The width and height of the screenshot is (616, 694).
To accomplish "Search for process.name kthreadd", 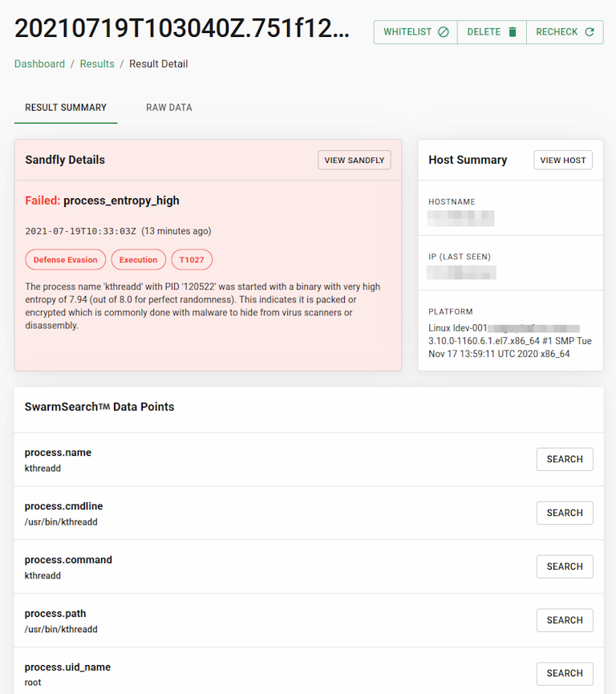I will [564, 459].
